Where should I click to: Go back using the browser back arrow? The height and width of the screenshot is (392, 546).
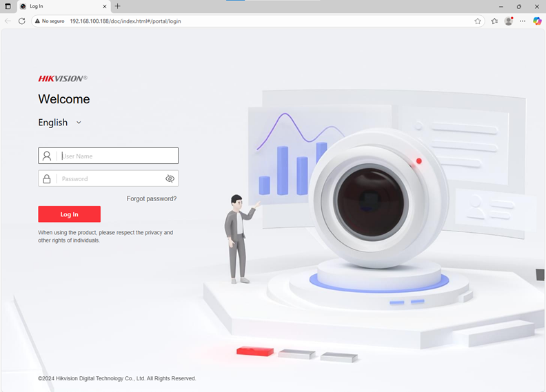coord(8,21)
